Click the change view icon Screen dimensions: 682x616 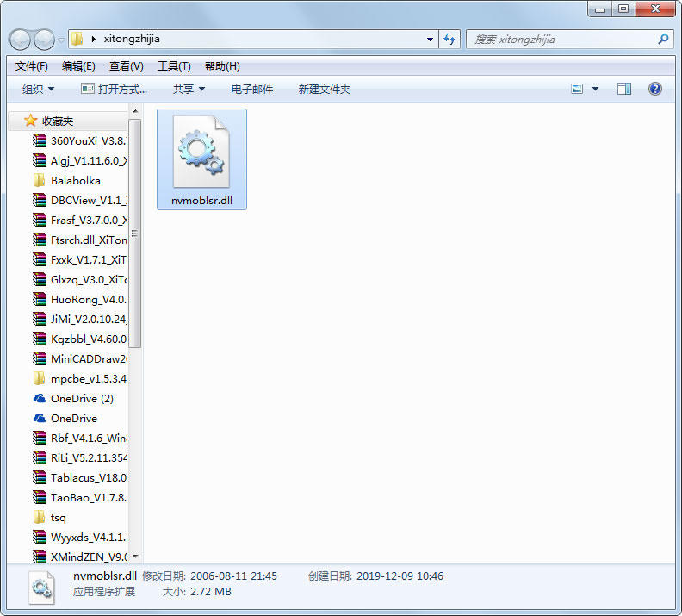tap(577, 89)
